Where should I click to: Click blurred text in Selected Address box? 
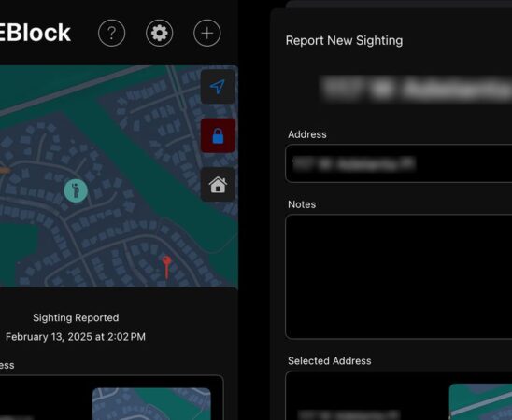[x=348, y=414]
